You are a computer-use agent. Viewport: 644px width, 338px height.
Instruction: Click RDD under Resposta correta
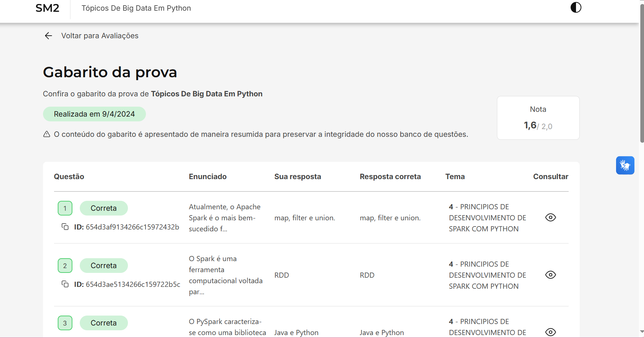coord(367,275)
